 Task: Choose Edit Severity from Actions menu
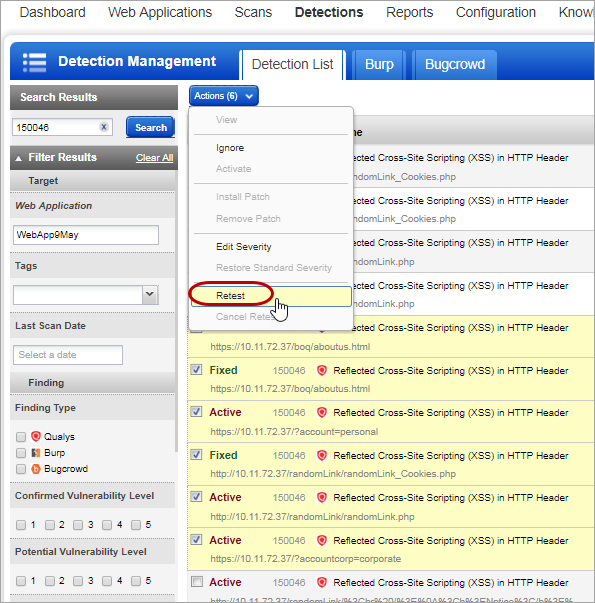243,247
